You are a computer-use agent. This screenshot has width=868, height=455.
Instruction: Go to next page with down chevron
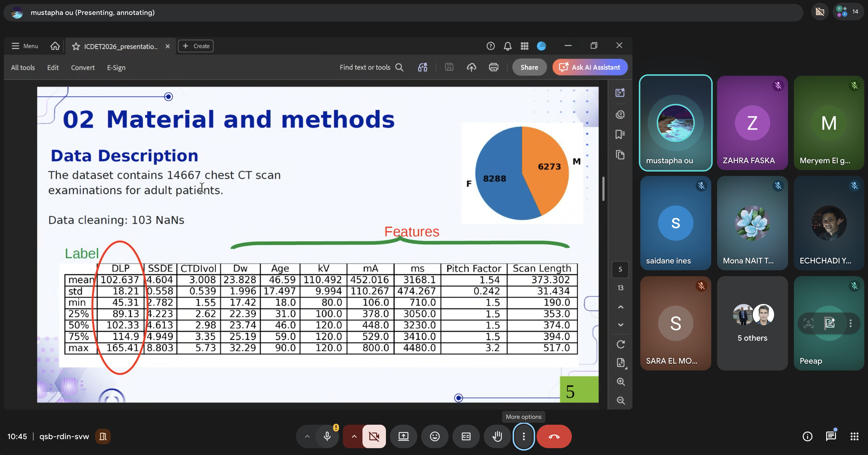pyautogui.click(x=620, y=325)
